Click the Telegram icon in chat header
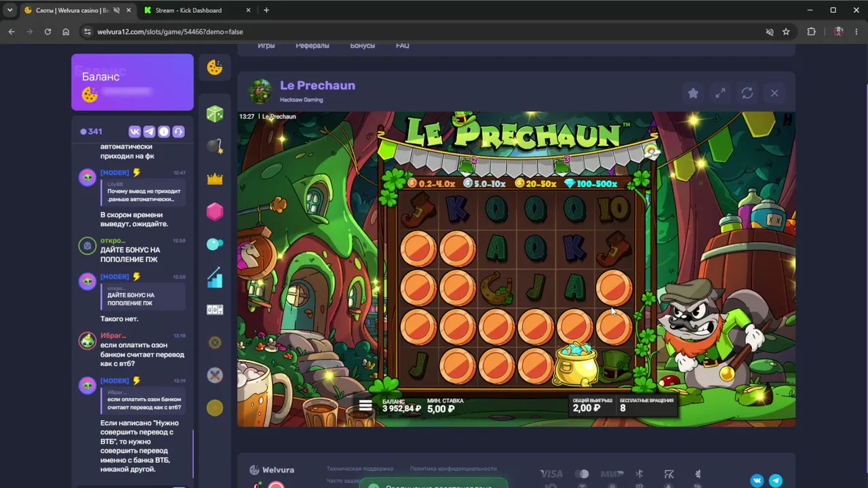This screenshot has height=488, width=868. (x=149, y=131)
